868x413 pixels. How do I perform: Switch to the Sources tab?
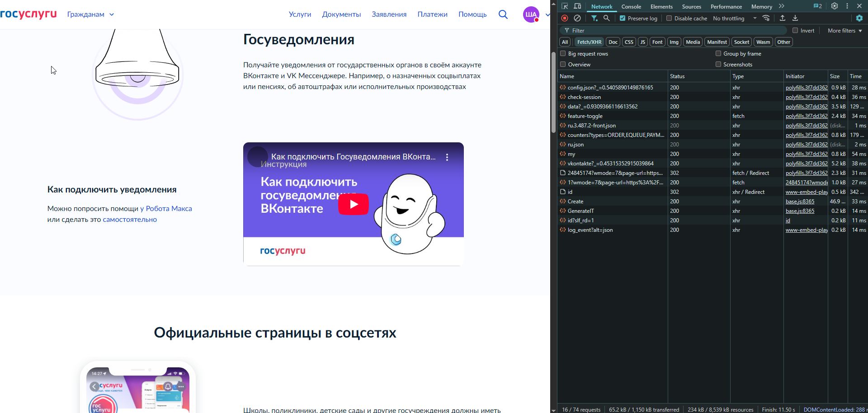point(691,6)
